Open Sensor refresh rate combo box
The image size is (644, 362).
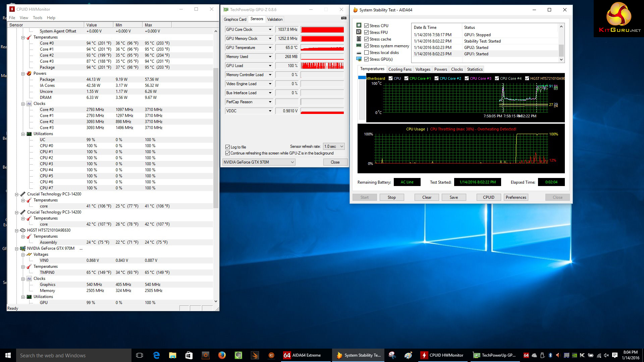click(x=334, y=146)
